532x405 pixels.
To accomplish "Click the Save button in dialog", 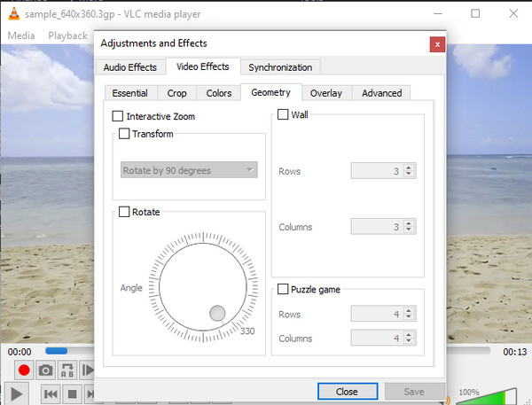I will 414,392.
